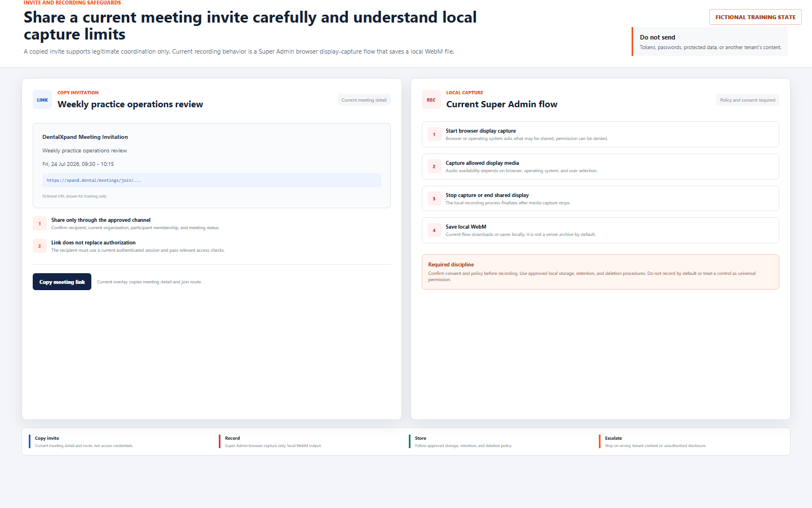Select the fictional meeting join URL
The width and height of the screenshot is (812, 508).
211,181
